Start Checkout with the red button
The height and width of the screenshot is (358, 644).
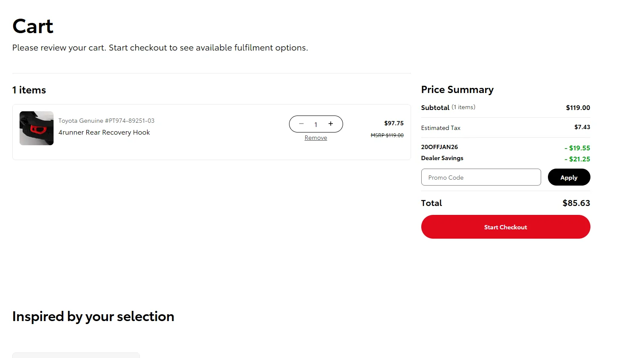pyautogui.click(x=505, y=227)
